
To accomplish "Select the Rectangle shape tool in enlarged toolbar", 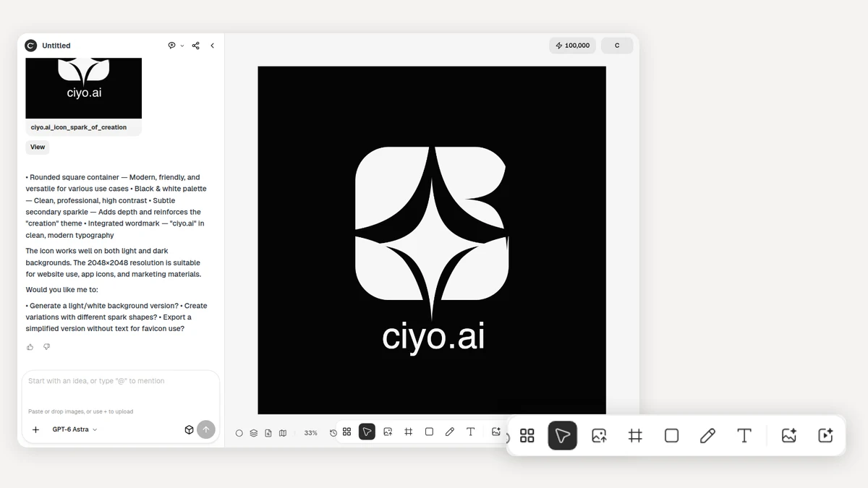I will [671, 435].
